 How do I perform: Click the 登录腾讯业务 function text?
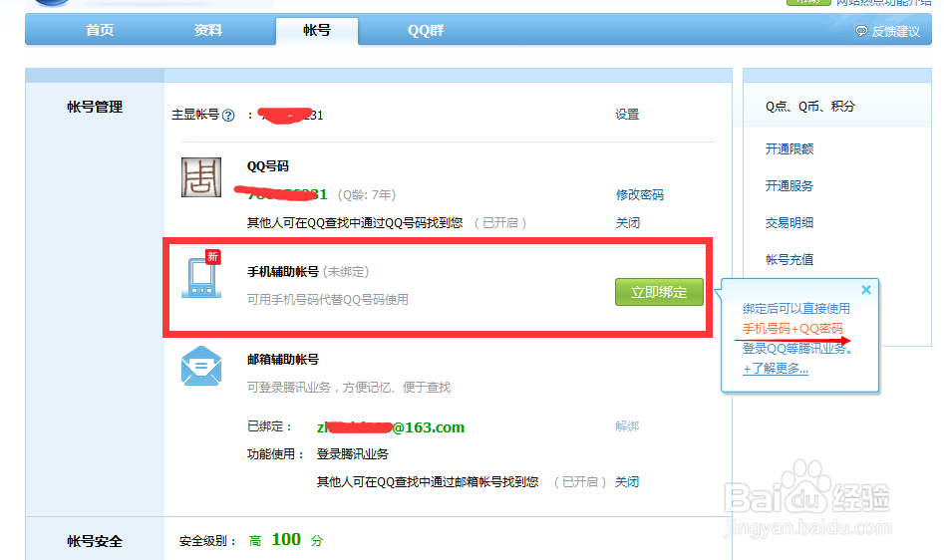(353, 454)
